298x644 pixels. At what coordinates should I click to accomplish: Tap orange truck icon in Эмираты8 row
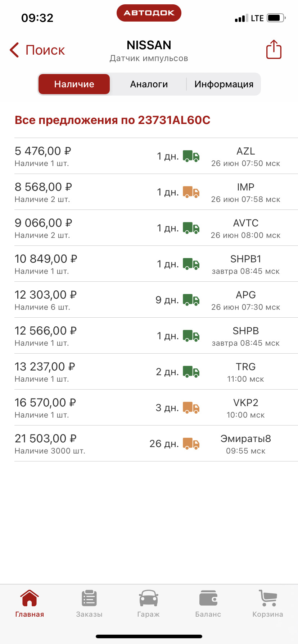point(191,444)
